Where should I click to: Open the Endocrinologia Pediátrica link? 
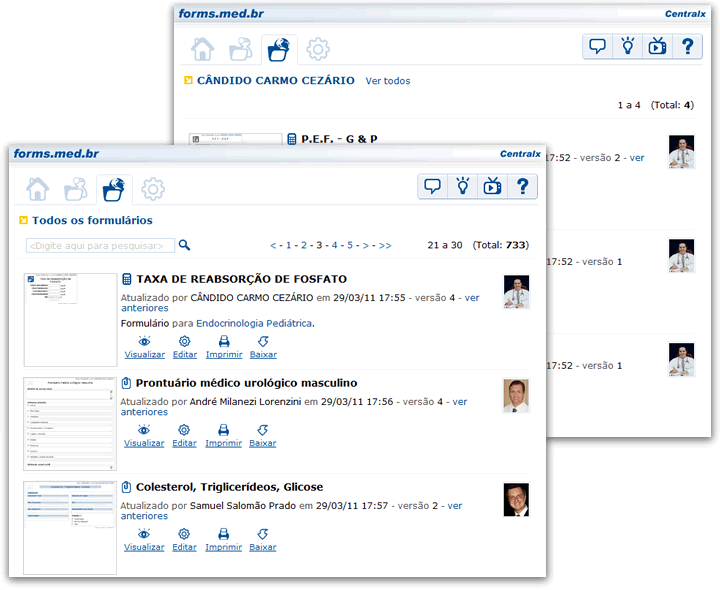pyautogui.click(x=254, y=323)
